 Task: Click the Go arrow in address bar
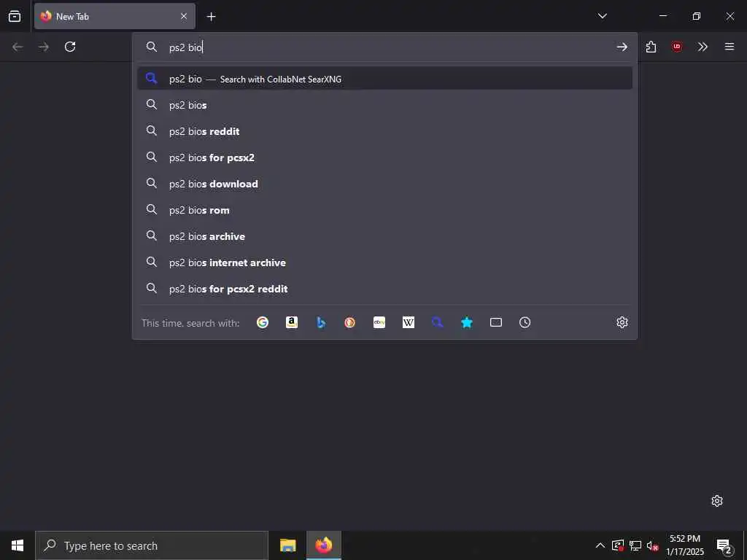click(622, 47)
